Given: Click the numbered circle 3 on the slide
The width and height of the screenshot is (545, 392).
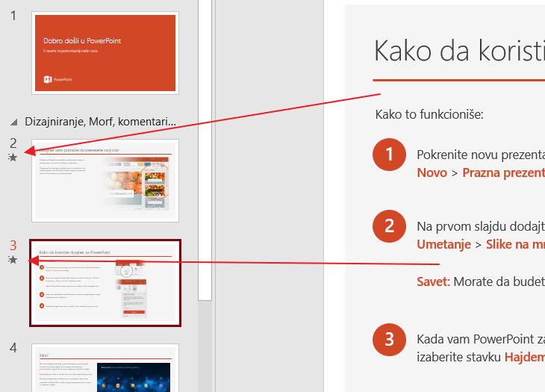Looking at the screenshot, I should (x=389, y=340).
